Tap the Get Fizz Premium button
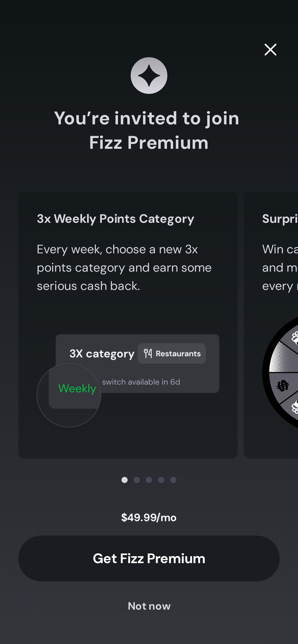 [x=149, y=559]
